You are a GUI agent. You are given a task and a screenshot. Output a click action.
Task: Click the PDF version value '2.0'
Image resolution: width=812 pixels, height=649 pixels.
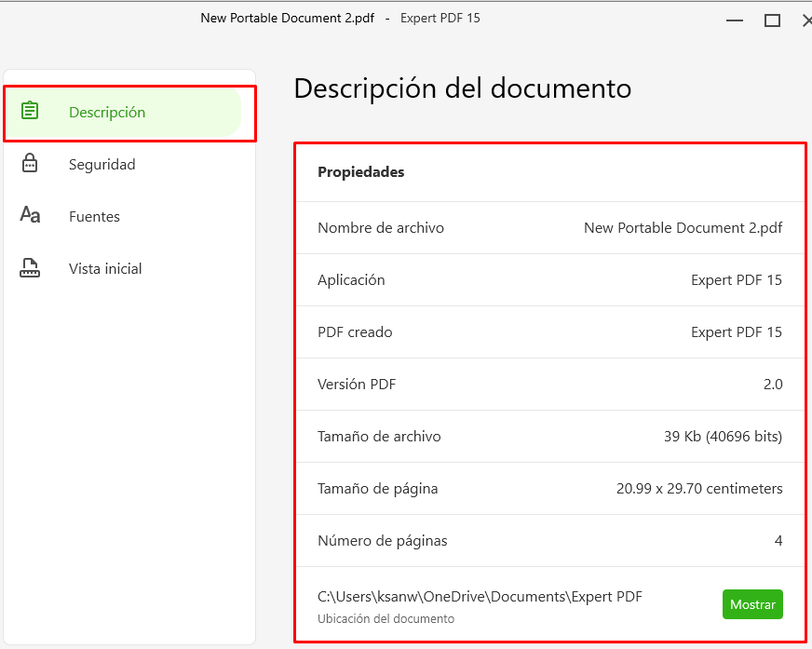(x=773, y=385)
